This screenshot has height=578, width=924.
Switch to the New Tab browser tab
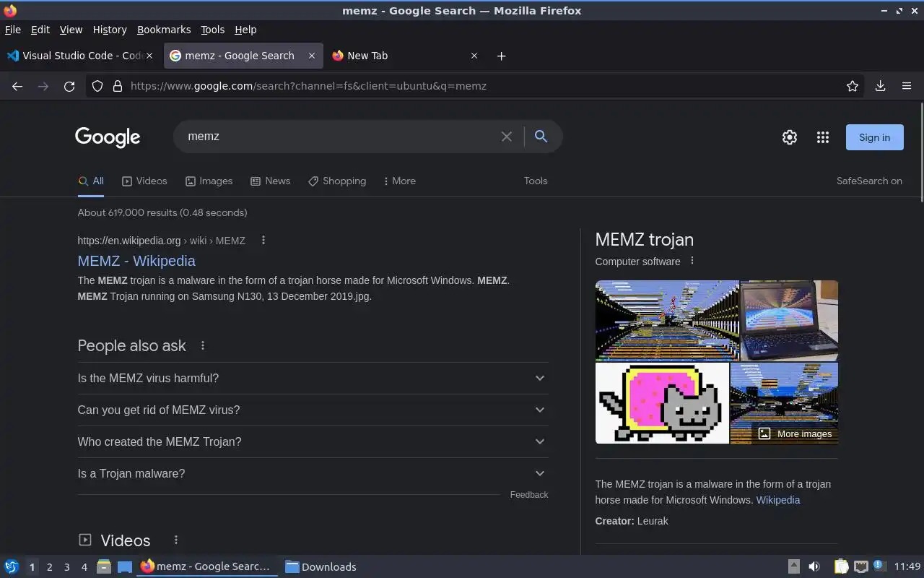coord(405,56)
